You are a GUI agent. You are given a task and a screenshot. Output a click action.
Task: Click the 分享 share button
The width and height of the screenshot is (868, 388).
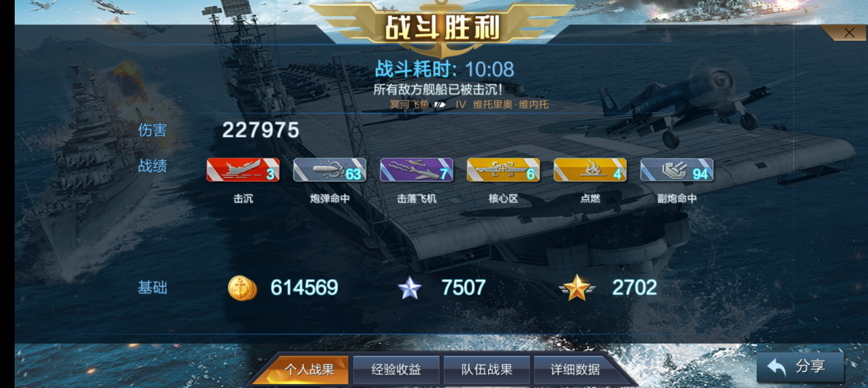[800, 367]
